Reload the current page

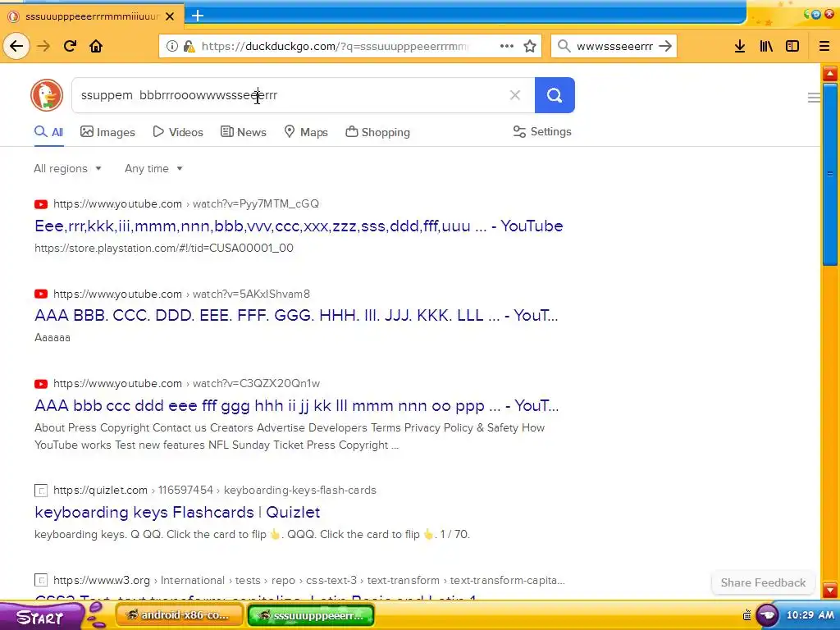click(71, 46)
